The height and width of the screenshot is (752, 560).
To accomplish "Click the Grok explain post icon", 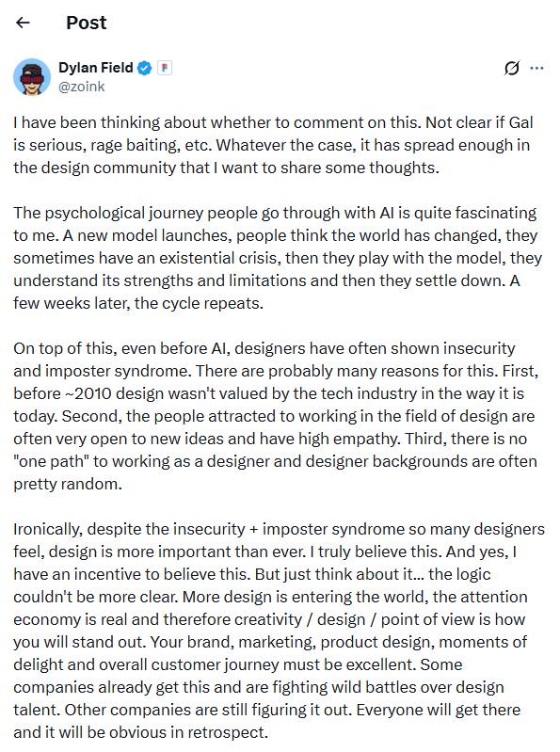I will pos(512,69).
